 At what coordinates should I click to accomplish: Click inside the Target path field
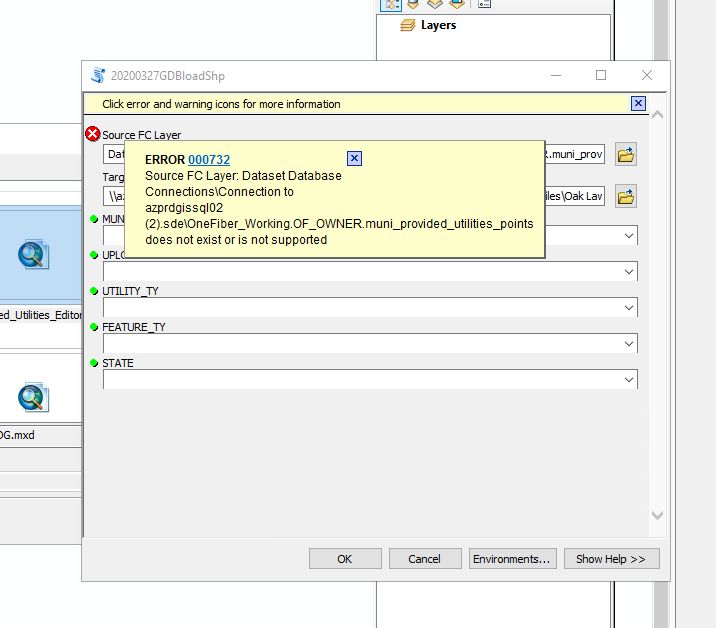pos(354,196)
